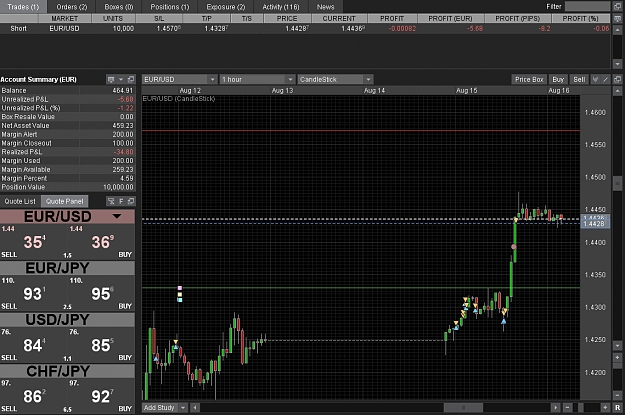Open Account Summary settings monitor icon
Image resolution: width=625 pixels, height=415 pixels.
[111, 79]
